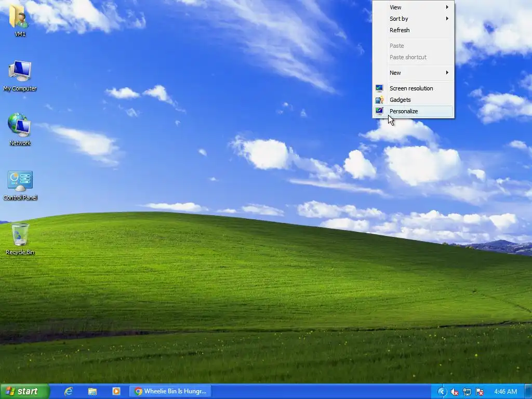Show hidden tray icons arrow

(442, 392)
